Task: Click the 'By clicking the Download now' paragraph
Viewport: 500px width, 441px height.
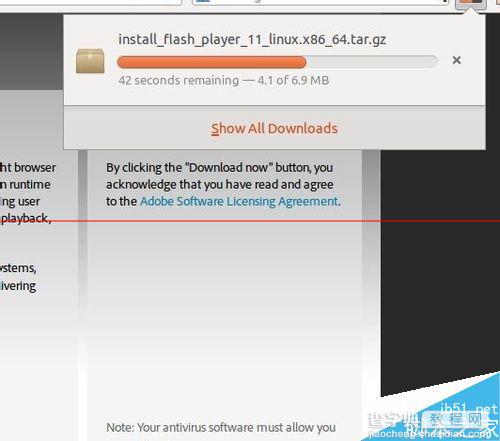Action: pos(223,184)
